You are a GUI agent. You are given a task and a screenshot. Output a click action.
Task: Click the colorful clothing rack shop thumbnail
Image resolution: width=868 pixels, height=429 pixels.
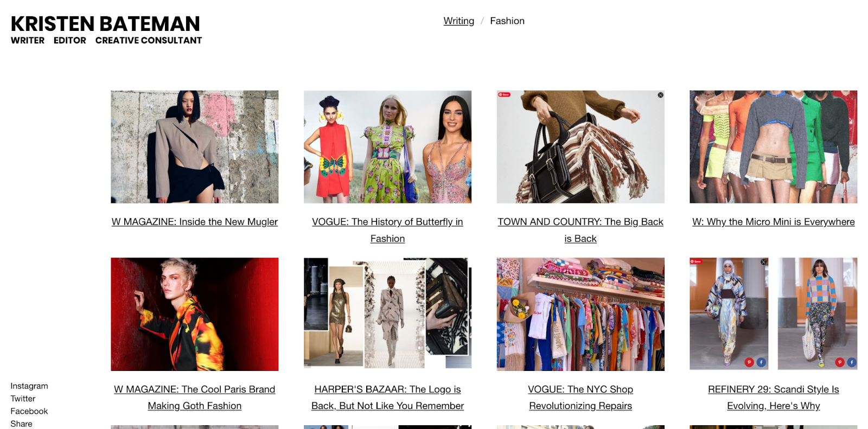coord(580,315)
